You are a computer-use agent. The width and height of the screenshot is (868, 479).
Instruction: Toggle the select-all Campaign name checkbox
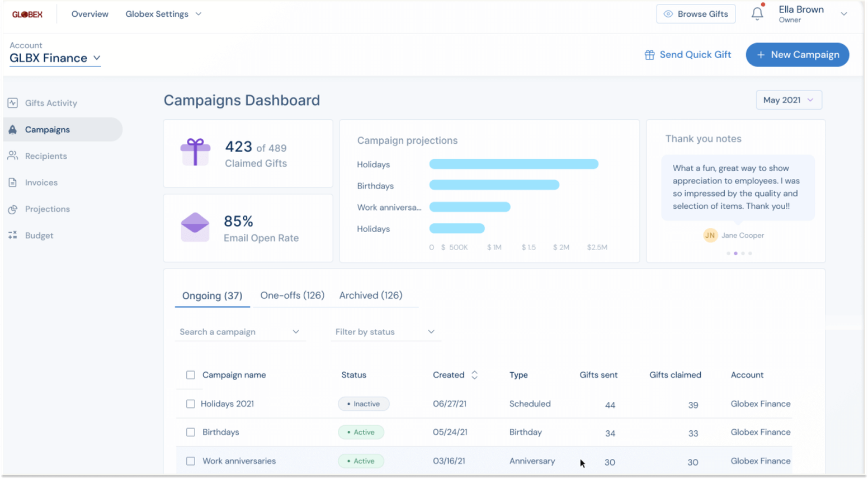[x=191, y=375]
